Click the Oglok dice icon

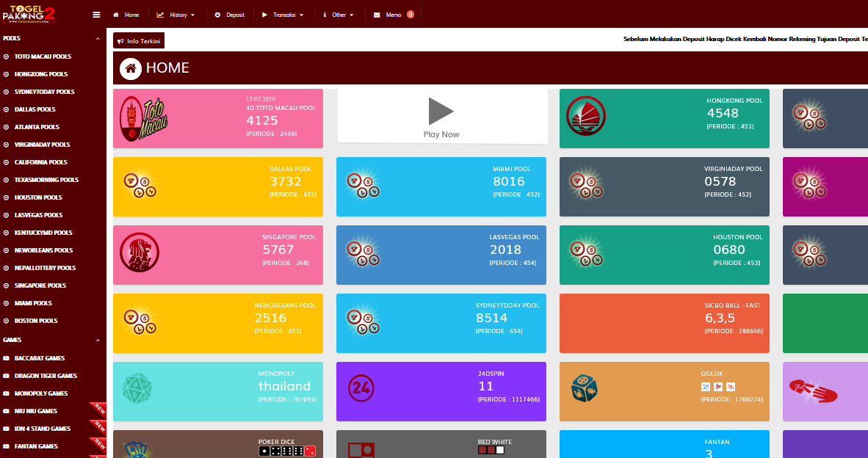coord(585,388)
